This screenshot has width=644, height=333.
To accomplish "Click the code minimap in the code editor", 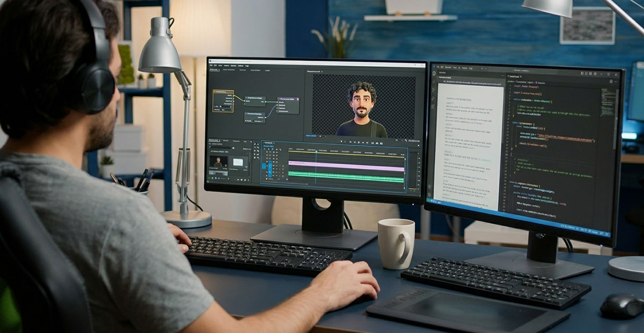I will (608, 102).
